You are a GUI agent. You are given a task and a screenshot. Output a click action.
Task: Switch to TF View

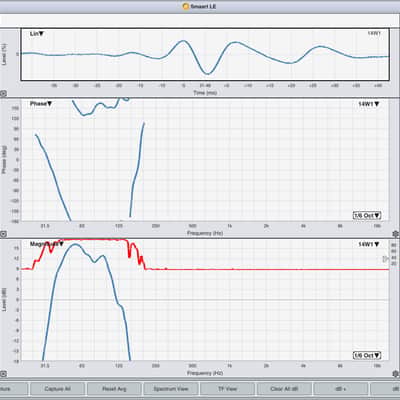pos(227,389)
